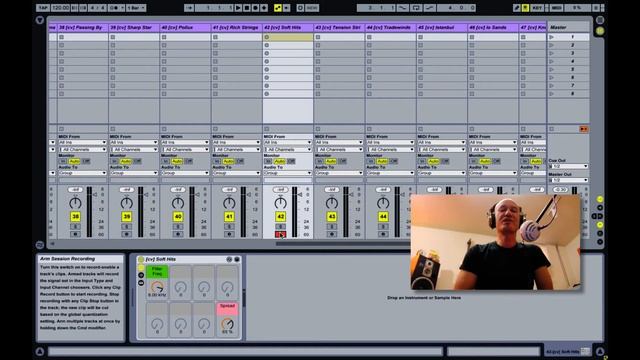
Task: Open MIDI From All Ins dropdown on track 38
Action: coord(82,142)
